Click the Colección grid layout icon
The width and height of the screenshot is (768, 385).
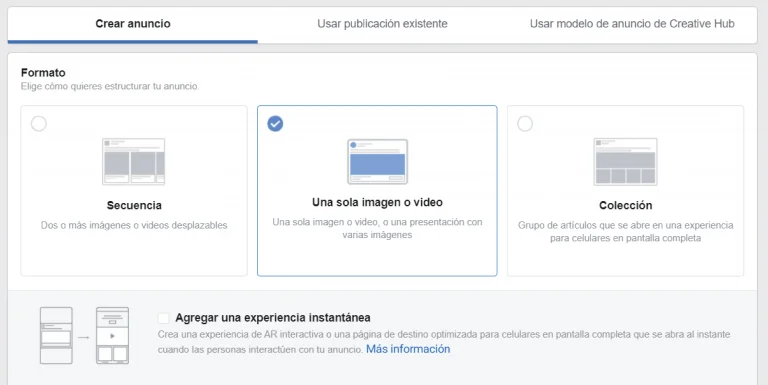pyautogui.click(x=625, y=162)
